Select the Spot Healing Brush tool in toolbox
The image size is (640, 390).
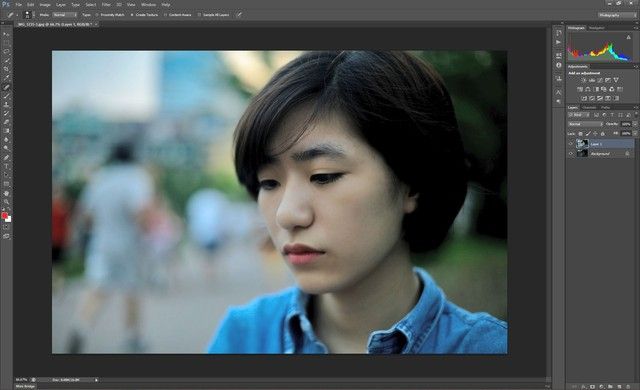tap(6, 86)
